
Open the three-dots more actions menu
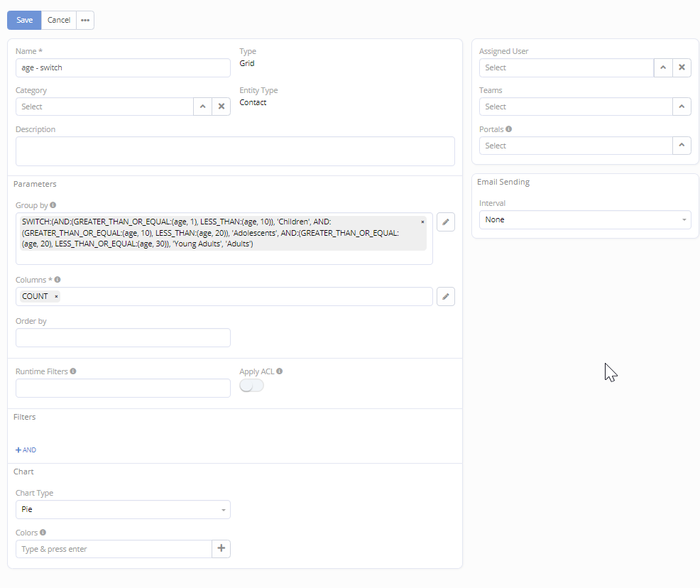point(85,20)
